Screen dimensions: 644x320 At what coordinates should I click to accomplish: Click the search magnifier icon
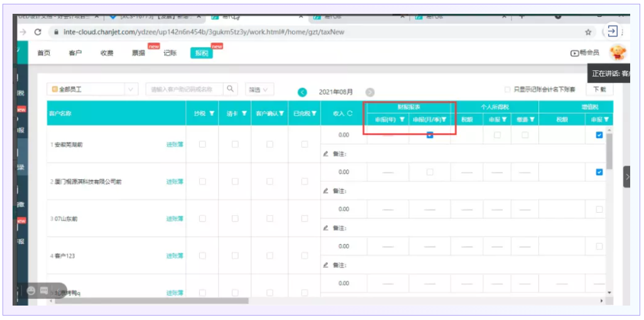click(x=231, y=90)
